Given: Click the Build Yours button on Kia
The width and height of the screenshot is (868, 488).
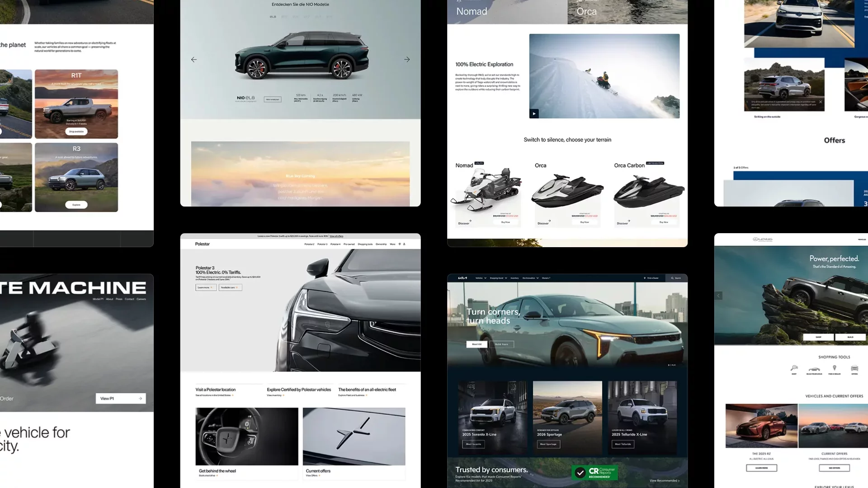Looking at the screenshot, I should [501, 344].
